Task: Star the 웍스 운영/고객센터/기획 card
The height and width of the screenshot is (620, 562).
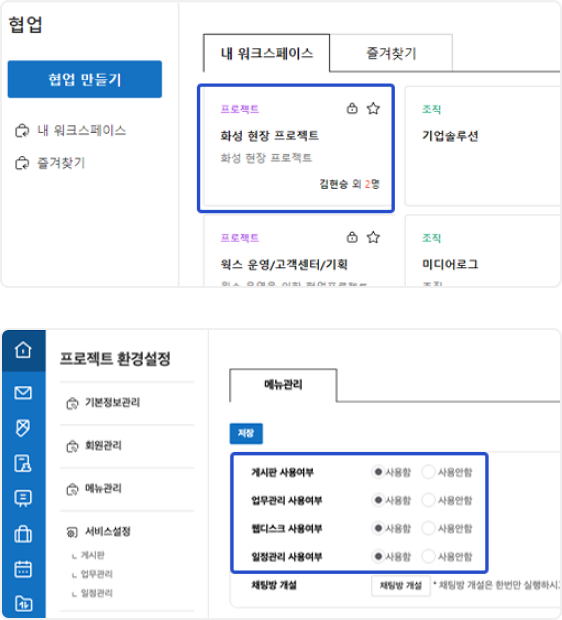Action: point(373,237)
